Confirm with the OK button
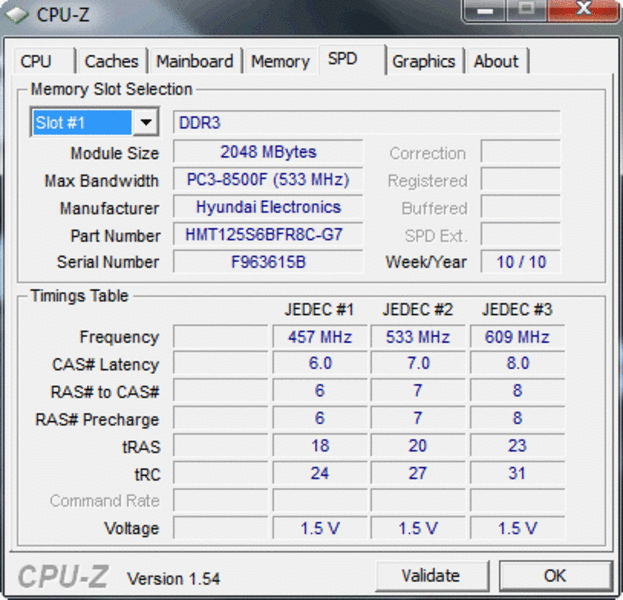 555,576
